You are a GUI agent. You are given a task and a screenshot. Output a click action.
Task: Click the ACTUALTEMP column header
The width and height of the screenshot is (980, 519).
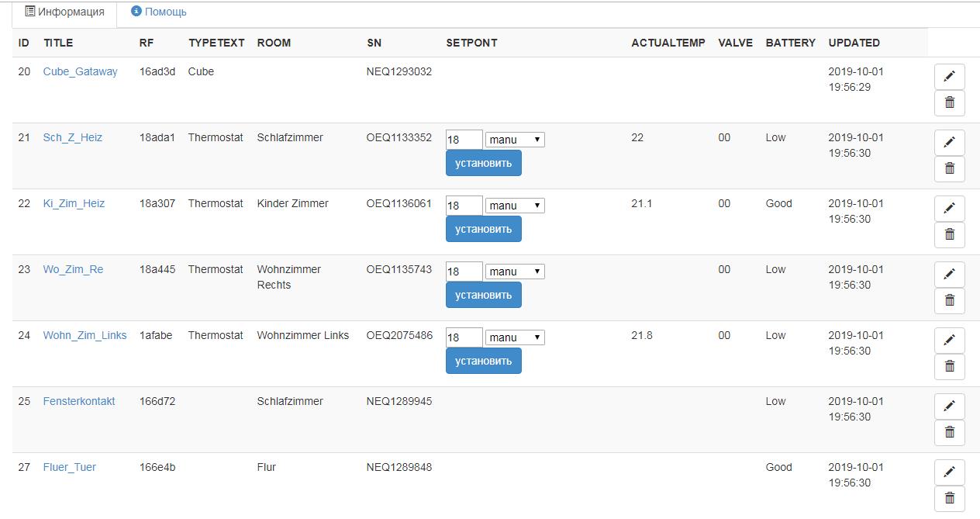(x=668, y=43)
